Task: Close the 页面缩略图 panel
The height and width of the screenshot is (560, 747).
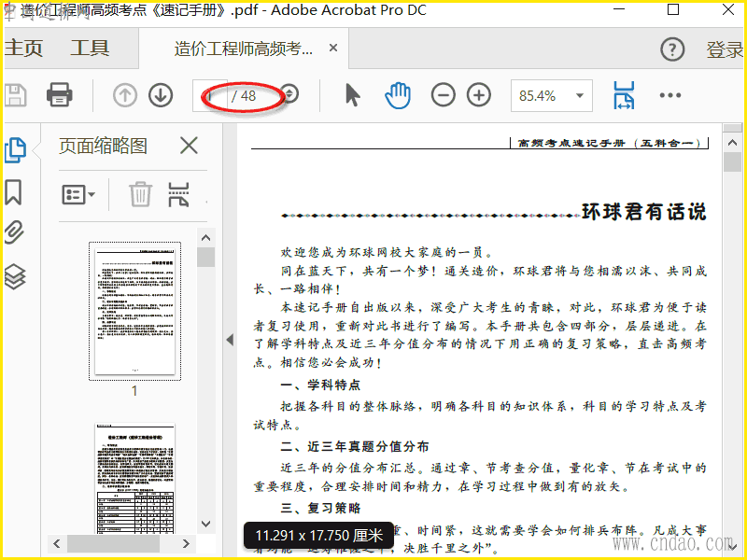Action: (190, 146)
